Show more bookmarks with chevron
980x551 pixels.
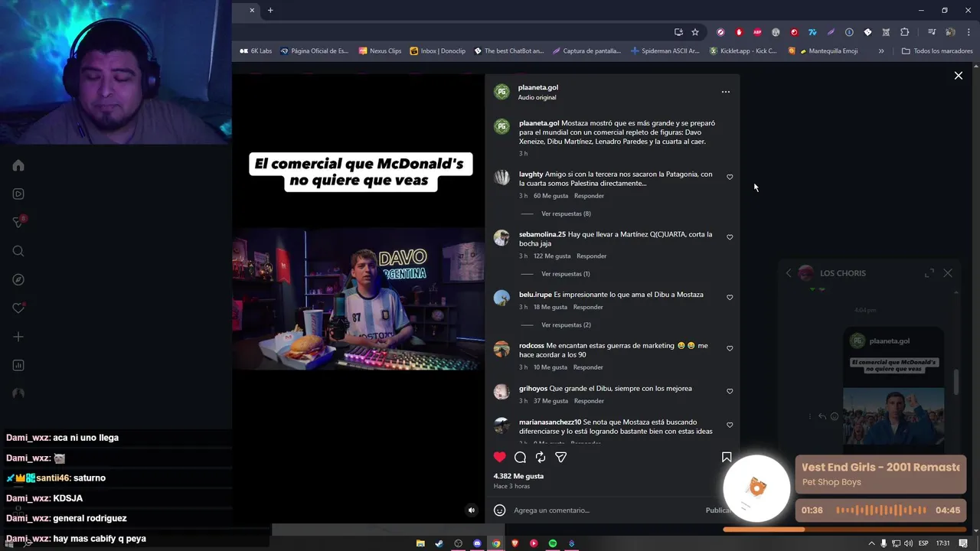(881, 51)
